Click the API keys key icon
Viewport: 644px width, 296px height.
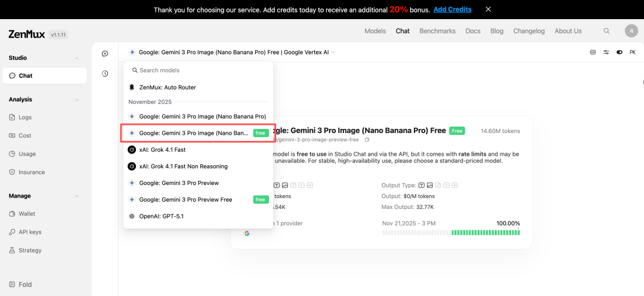tap(12, 232)
